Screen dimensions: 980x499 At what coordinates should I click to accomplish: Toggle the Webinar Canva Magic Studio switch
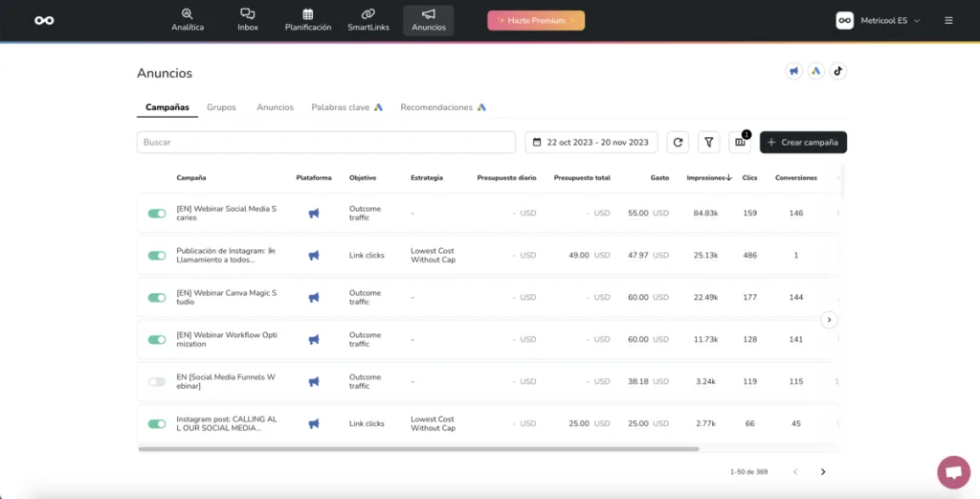pos(157,298)
